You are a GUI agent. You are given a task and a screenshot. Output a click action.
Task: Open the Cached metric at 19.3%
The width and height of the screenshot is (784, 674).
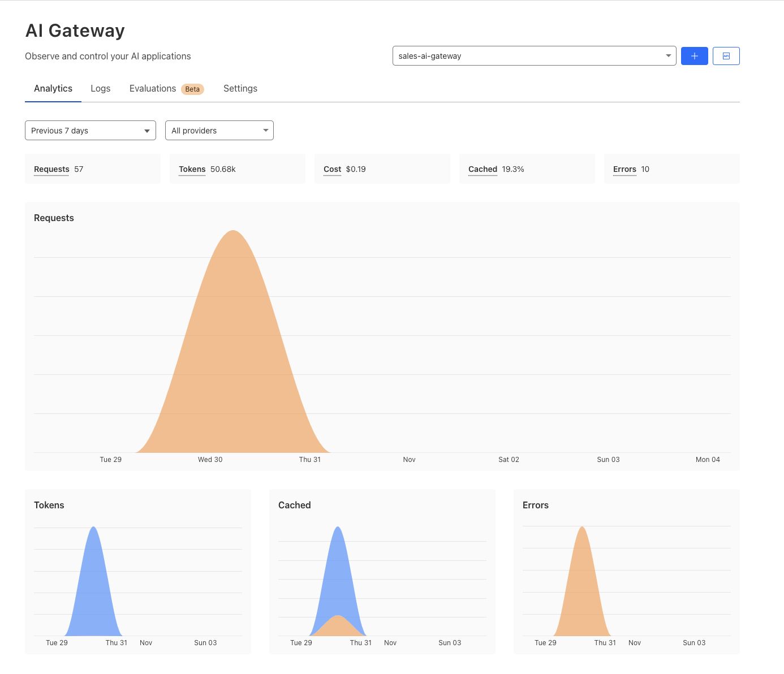click(x=527, y=168)
